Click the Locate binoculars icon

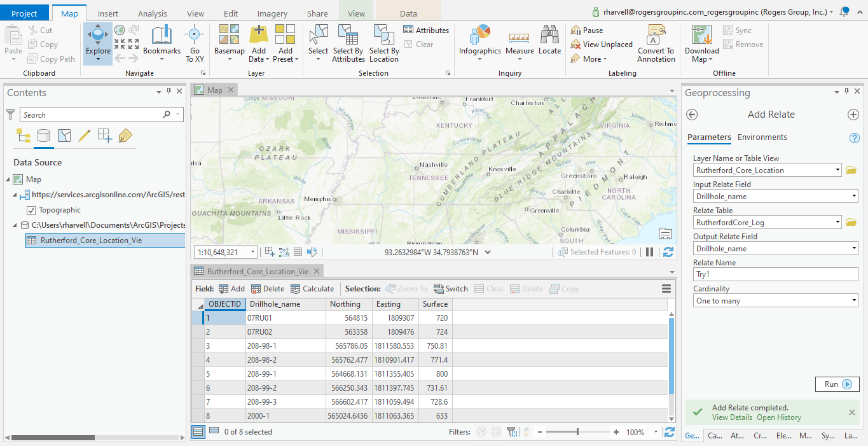[549, 36]
